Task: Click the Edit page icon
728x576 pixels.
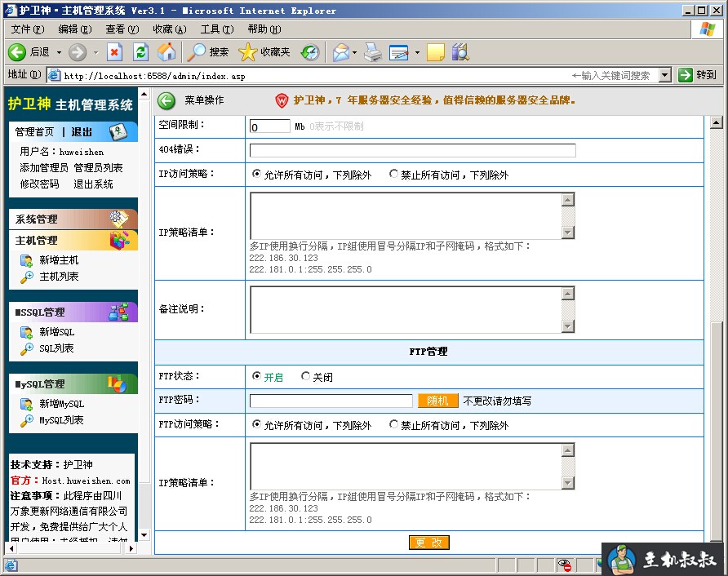Action: (399, 52)
